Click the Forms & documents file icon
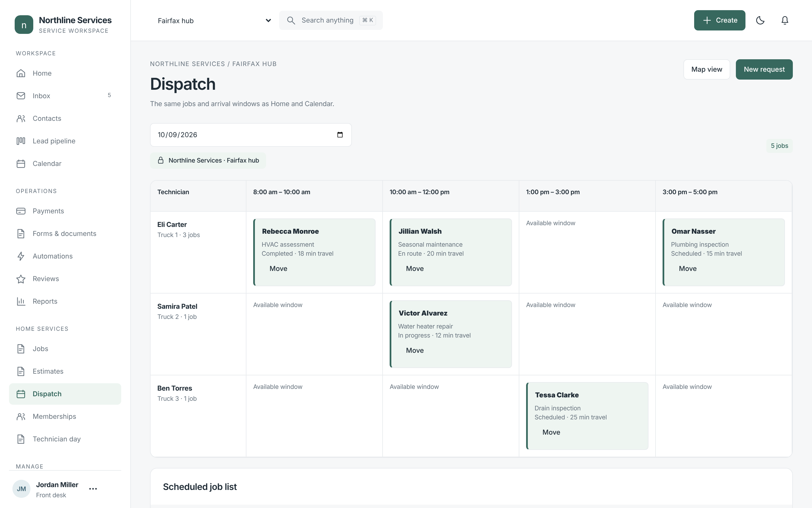 pos(21,233)
